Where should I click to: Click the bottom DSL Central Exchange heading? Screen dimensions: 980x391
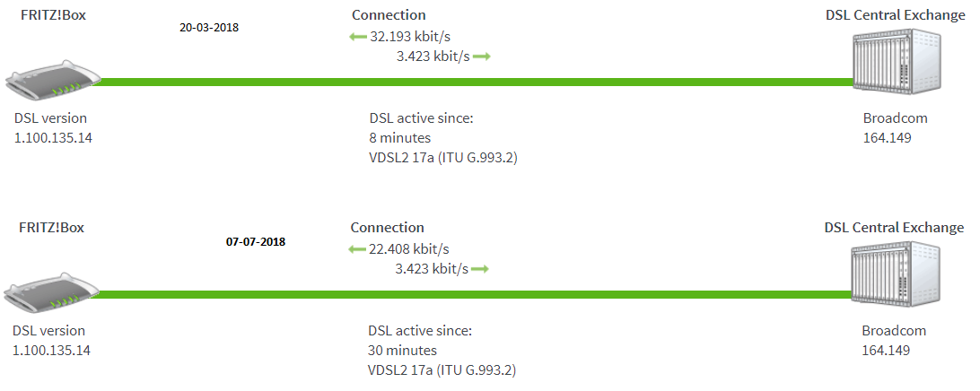894,228
